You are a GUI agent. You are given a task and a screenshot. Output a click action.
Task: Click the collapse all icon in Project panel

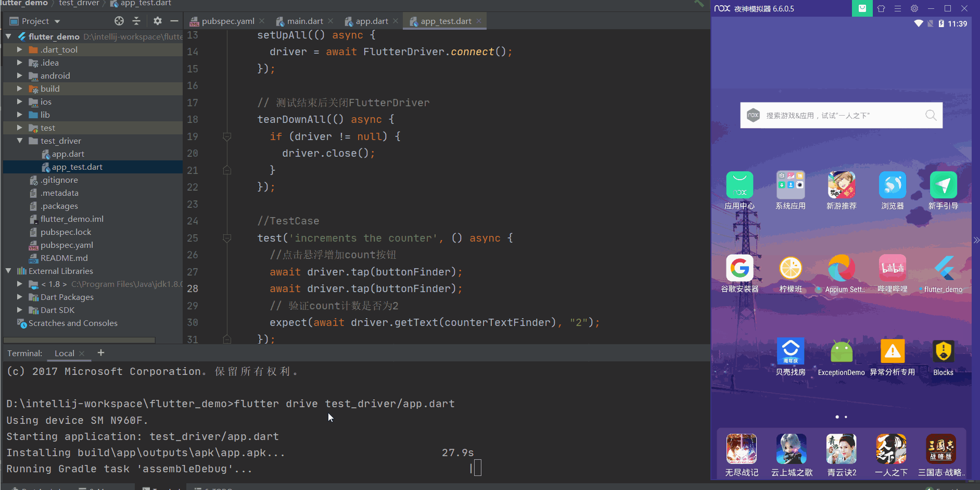pyautogui.click(x=136, y=21)
